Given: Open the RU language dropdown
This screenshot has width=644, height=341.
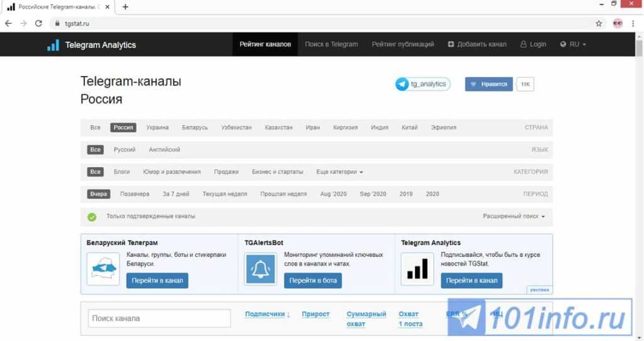Looking at the screenshot, I should 573,45.
